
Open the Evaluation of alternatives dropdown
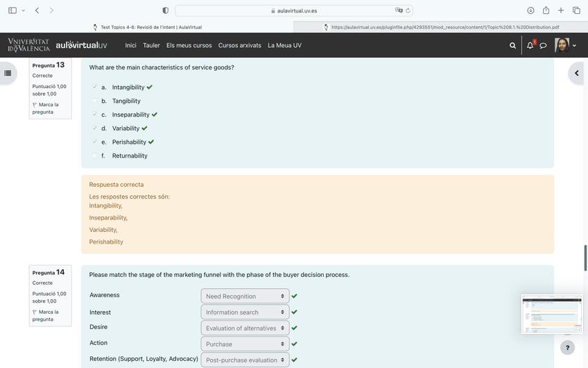(245, 328)
